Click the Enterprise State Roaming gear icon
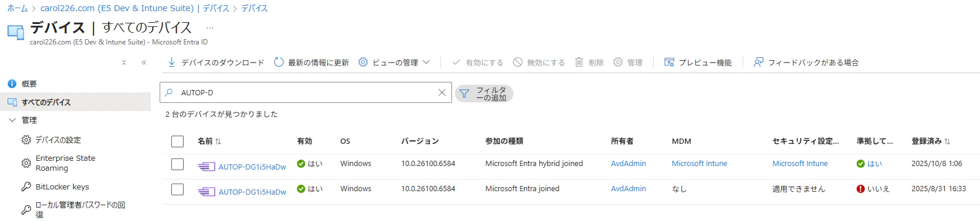Screen dimensions: 980x221 (x=26, y=163)
